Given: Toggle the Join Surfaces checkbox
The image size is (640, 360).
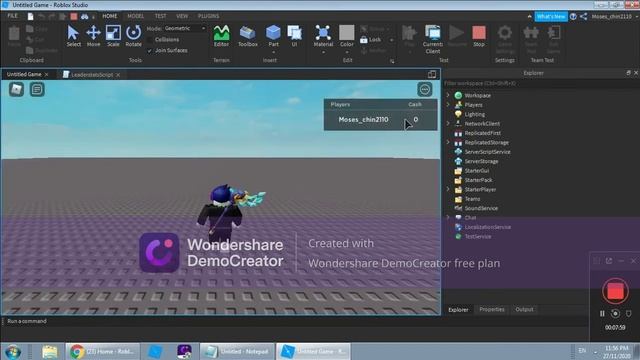Looking at the screenshot, I should (150, 50).
